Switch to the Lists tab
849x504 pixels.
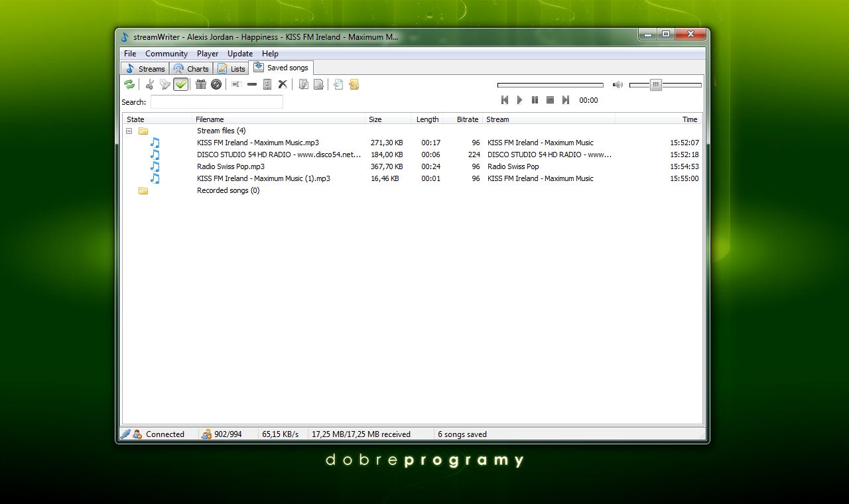click(231, 69)
